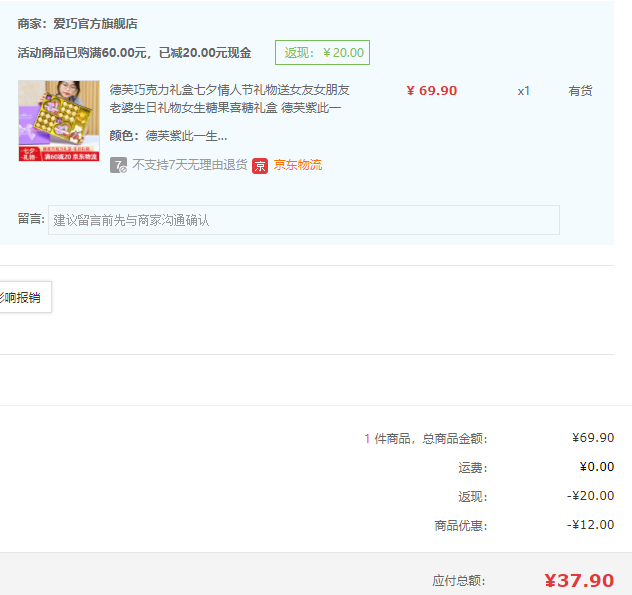632x595 pixels.
Task: Click the quantity label x1
Action: pos(524,91)
